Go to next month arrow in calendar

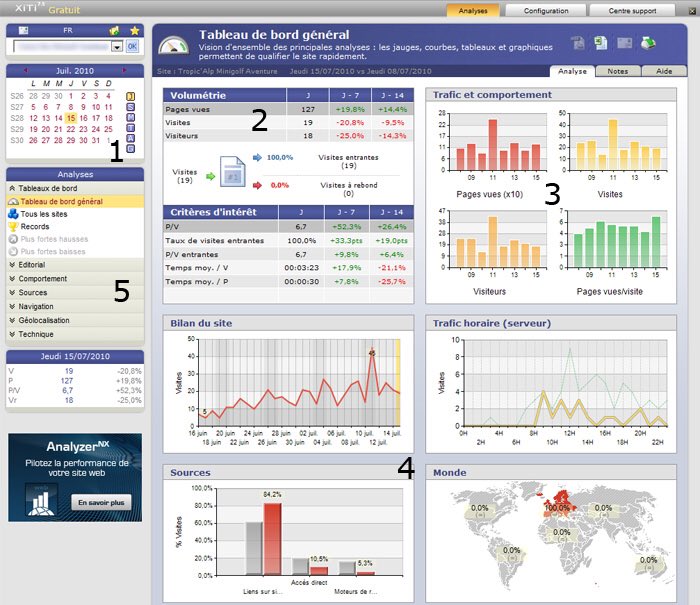[x=124, y=71]
